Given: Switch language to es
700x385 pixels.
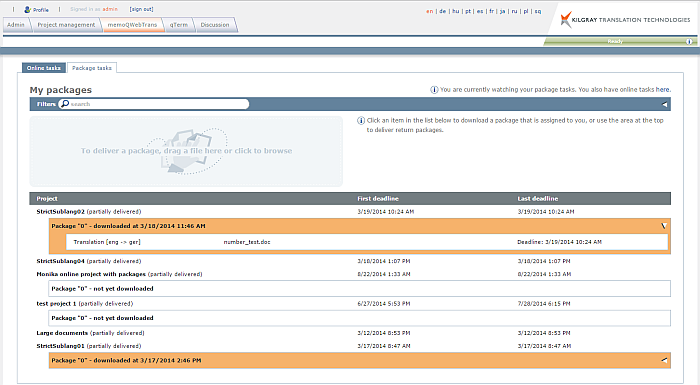Looking at the screenshot, I should coord(480,11).
